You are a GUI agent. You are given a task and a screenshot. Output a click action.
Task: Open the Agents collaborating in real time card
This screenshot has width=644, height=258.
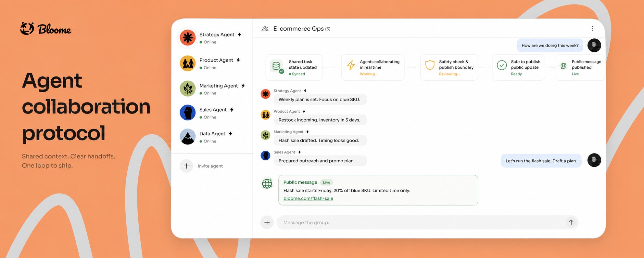click(373, 67)
